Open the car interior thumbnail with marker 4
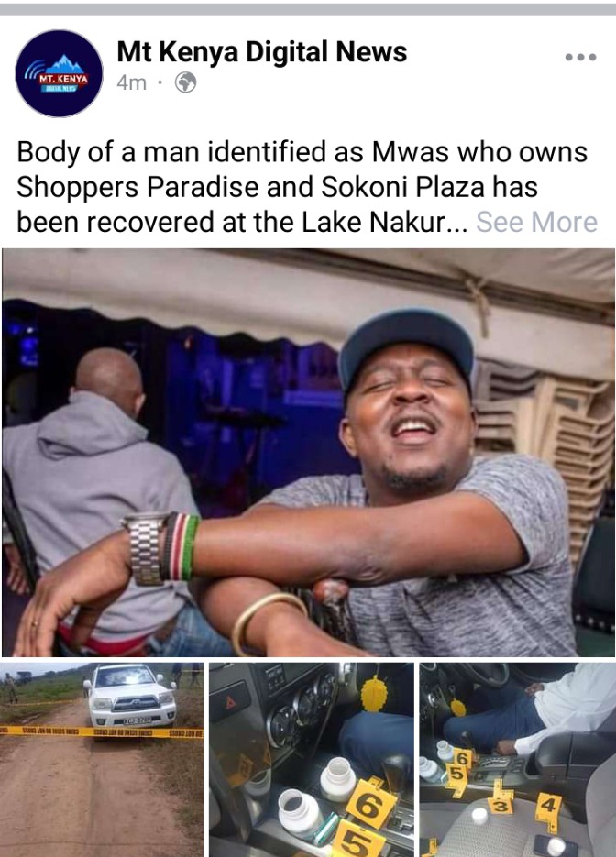 pyautogui.click(x=518, y=760)
